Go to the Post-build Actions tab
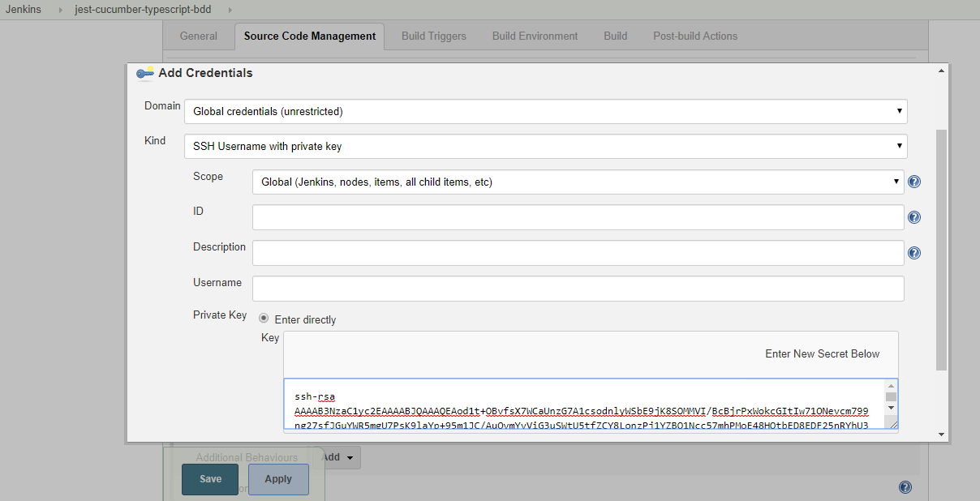The height and width of the screenshot is (501, 980). coord(695,36)
